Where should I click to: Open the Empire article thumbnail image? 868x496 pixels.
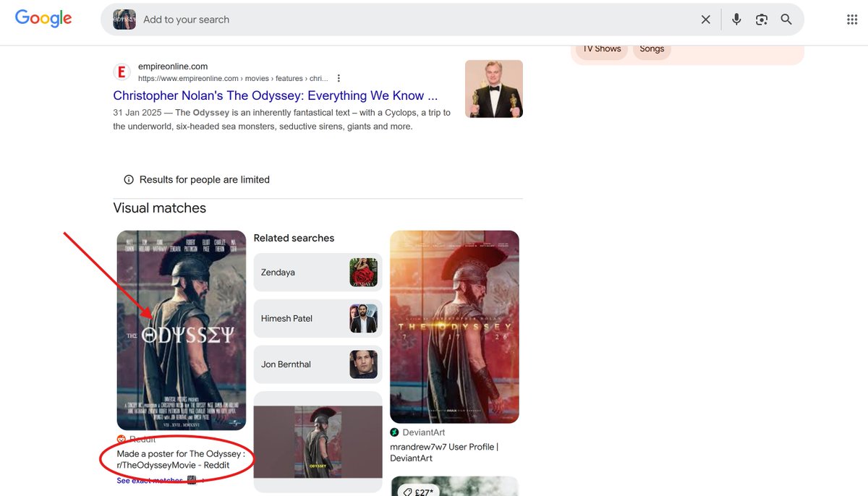pyautogui.click(x=494, y=89)
